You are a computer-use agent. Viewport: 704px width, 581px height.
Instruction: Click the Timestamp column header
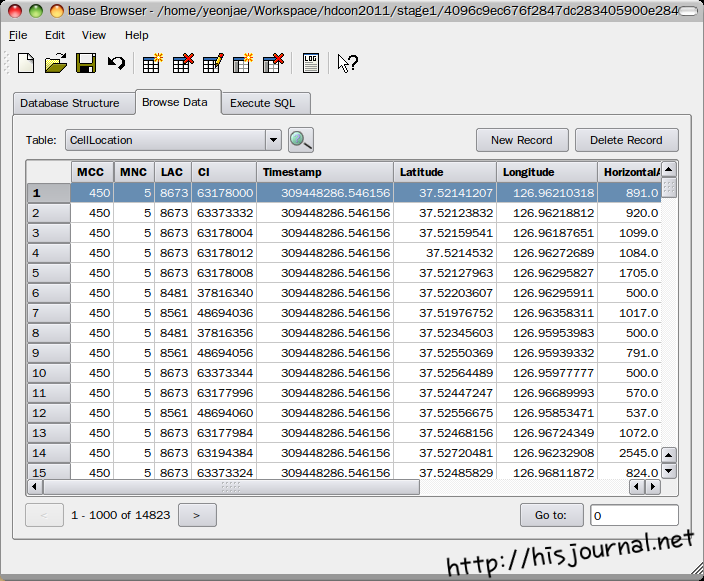click(x=325, y=172)
